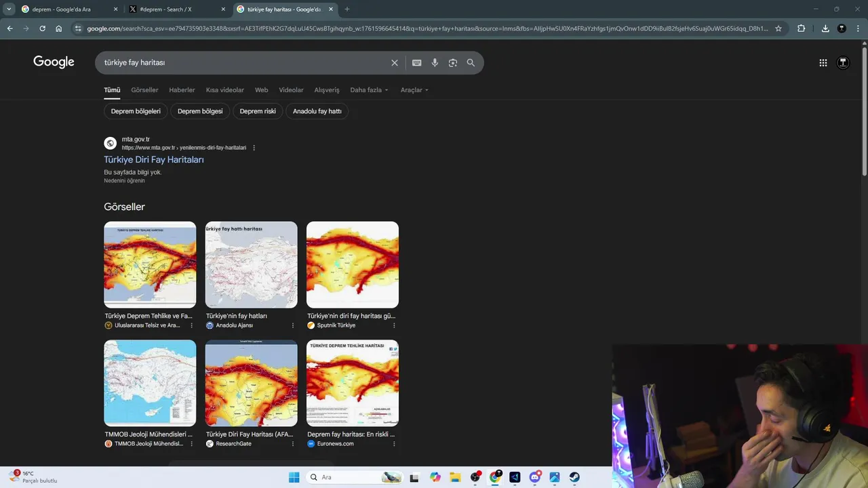Expand the Araçlar dropdown
868x488 pixels.
(x=414, y=90)
